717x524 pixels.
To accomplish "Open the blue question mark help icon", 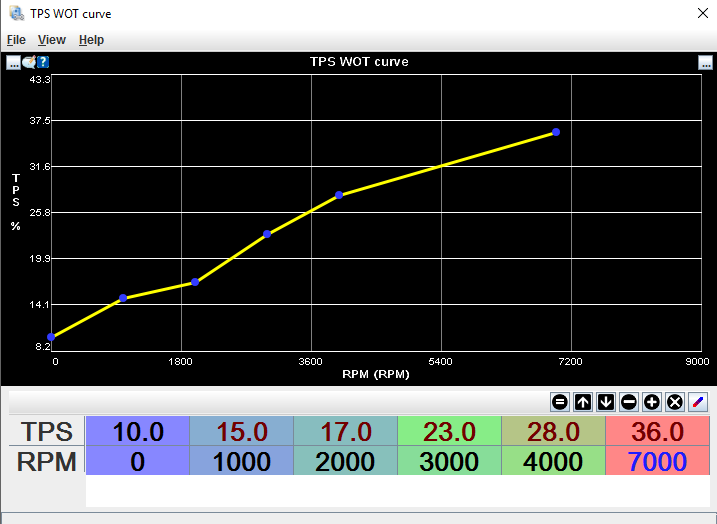I will pyautogui.click(x=43, y=62).
